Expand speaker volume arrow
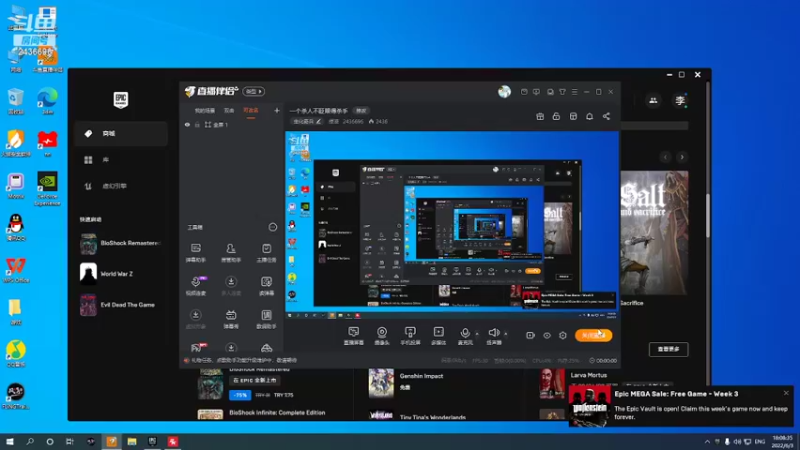800x450 pixels. click(x=506, y=334)
